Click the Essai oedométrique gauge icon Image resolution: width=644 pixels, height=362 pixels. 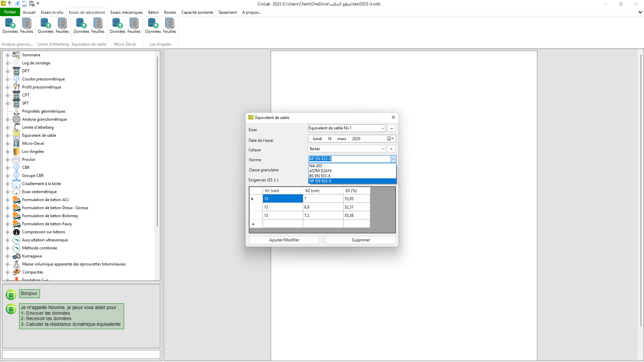(16, 192)
